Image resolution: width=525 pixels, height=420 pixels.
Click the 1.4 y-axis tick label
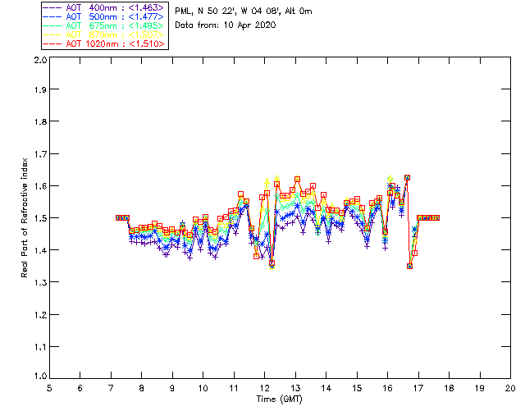pos(40,250)
